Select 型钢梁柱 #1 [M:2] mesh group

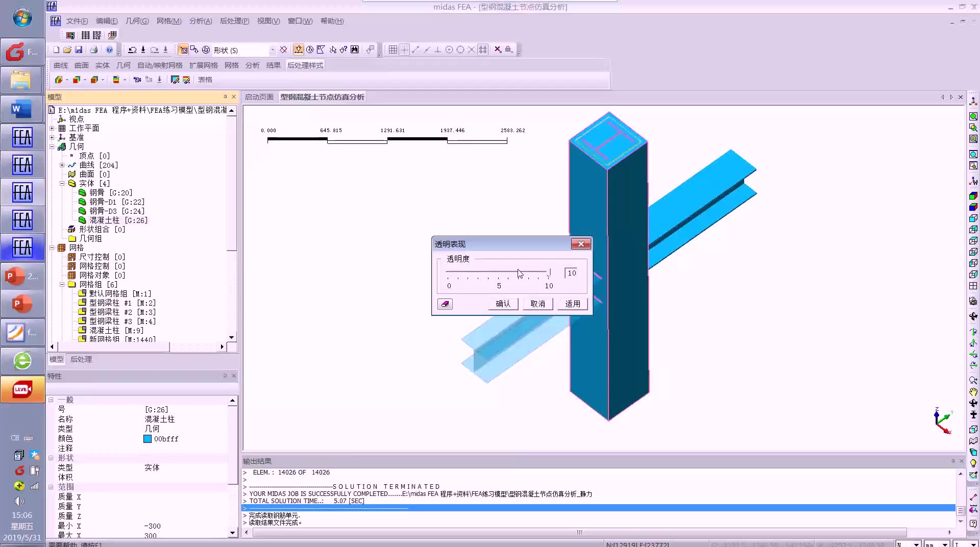pyautogui.click(x=122, y=303)
